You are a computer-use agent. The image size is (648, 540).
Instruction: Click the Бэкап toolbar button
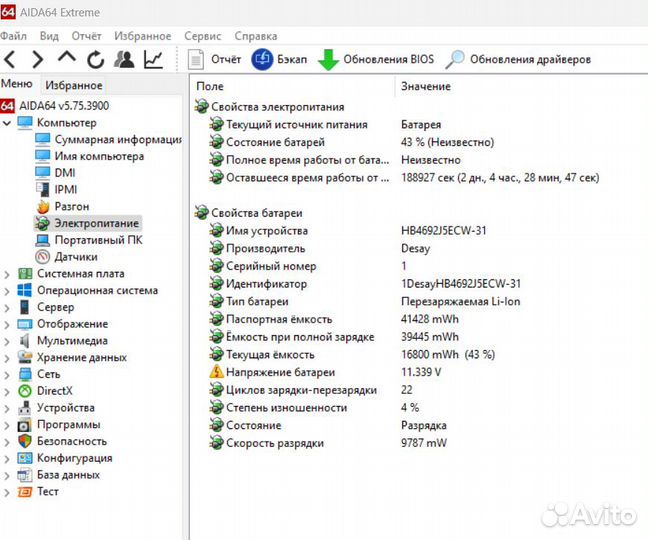coord(279,59)
